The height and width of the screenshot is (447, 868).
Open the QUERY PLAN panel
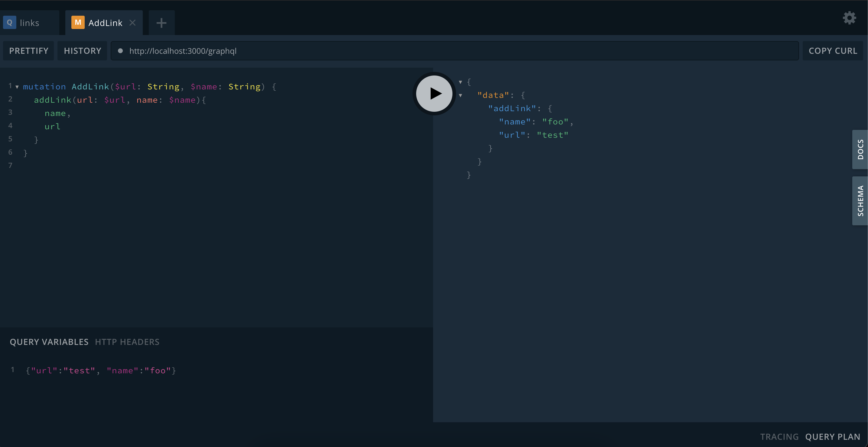tap(832, 436)
